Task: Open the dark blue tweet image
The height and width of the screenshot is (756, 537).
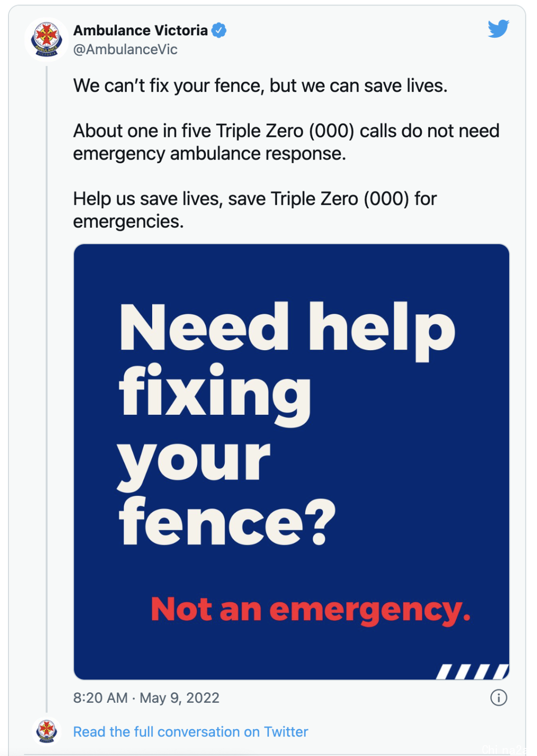Action: coord(291,462)
